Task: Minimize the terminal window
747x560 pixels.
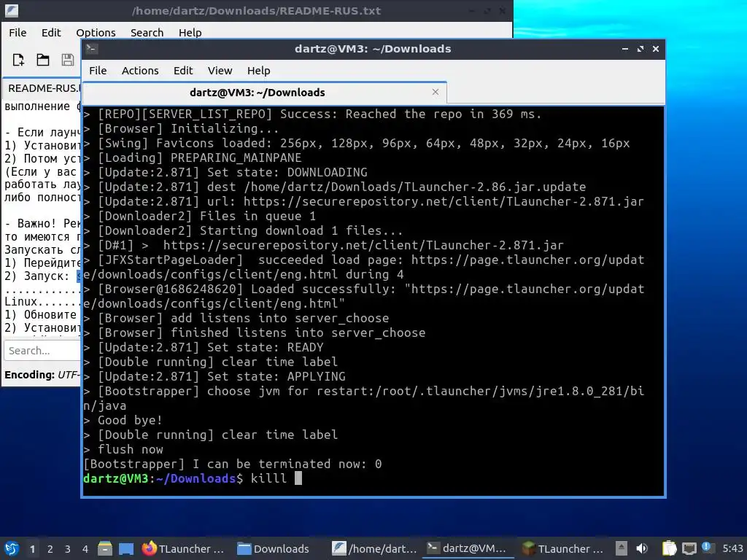Action: (625, 49)
